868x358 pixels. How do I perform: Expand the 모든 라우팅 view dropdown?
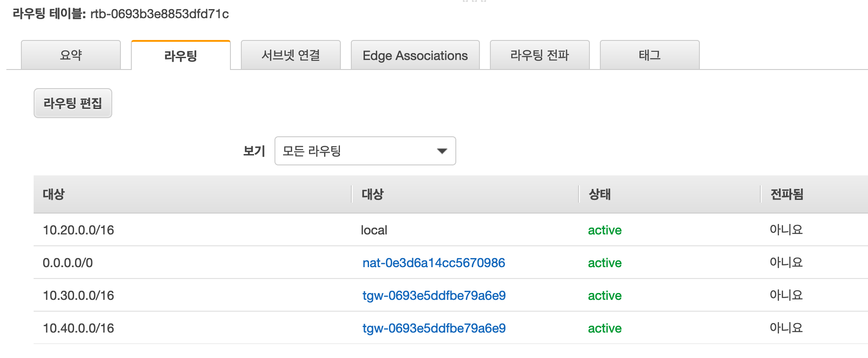365,151
